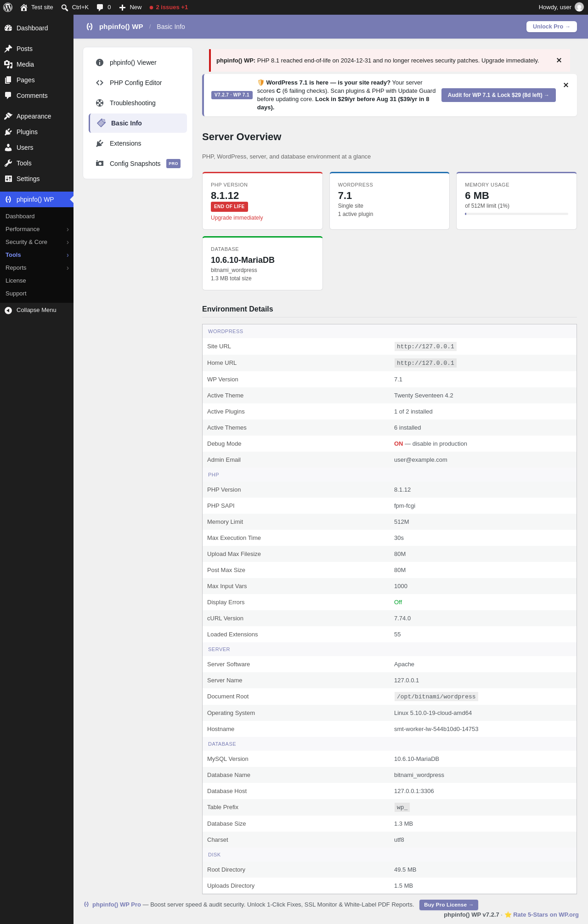Viewport: 588px width, 924px height.
Task: Click the Extensions plug icon
Action: coord(100,143)
